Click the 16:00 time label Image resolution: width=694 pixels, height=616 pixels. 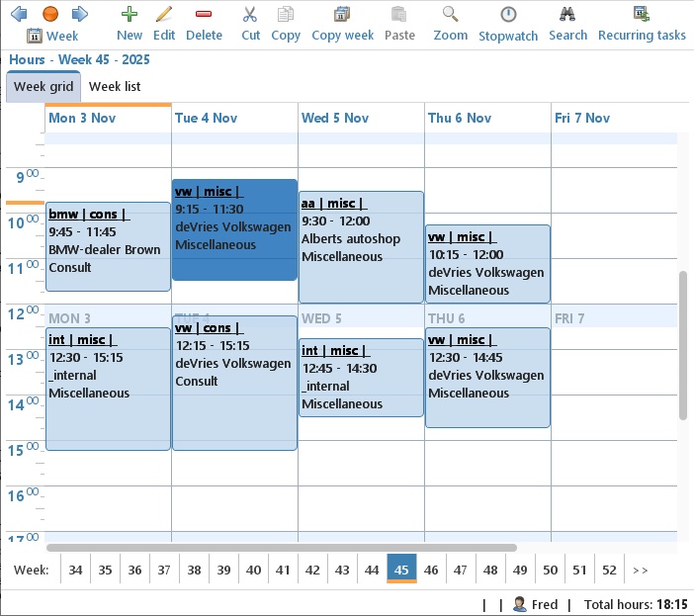pos(24,495)
